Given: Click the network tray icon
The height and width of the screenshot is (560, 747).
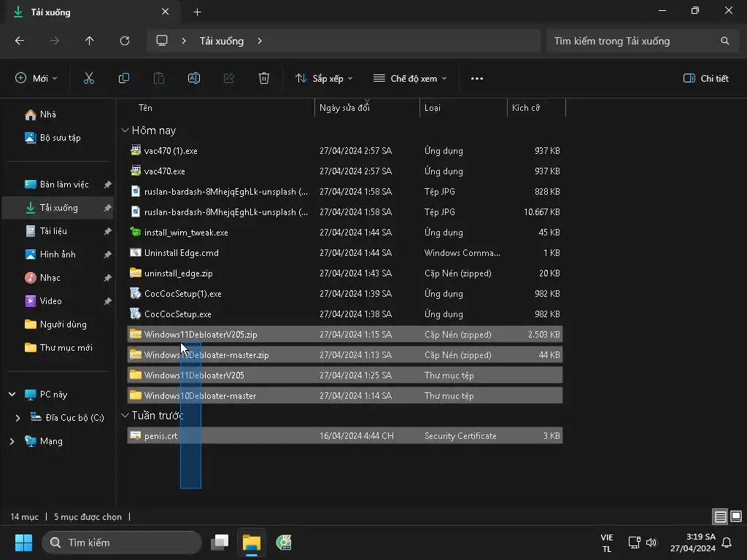Looking at the screenshot, I should coord(634,542).
